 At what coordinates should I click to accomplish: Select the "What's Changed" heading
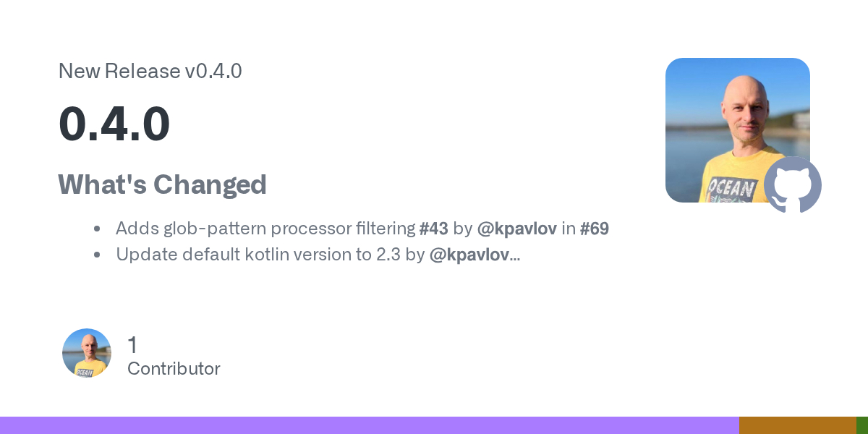click(162, 184)
